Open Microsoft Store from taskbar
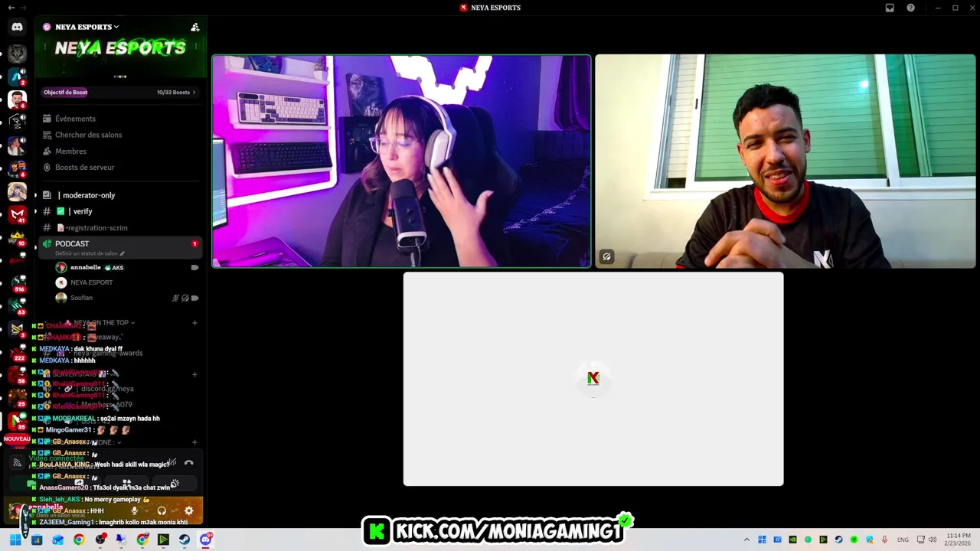The image size is (980, 551). (36, 540)
